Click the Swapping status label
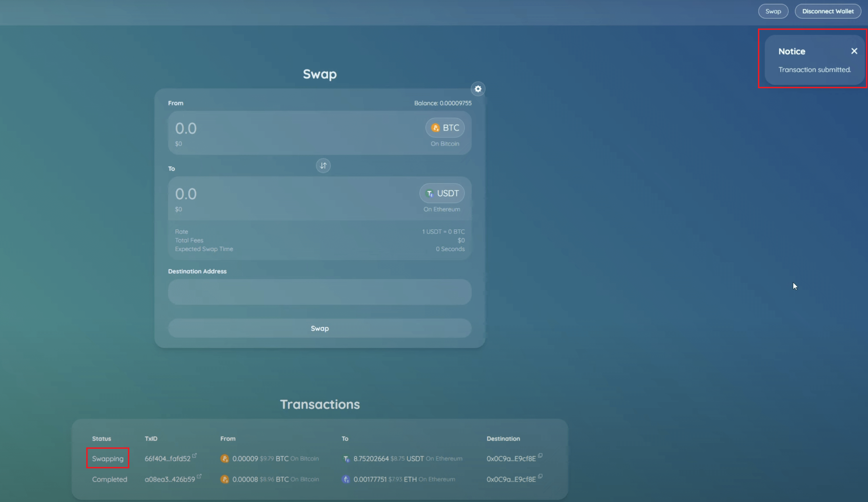Screen dimensions: 868x502 [x=107, y=459]
